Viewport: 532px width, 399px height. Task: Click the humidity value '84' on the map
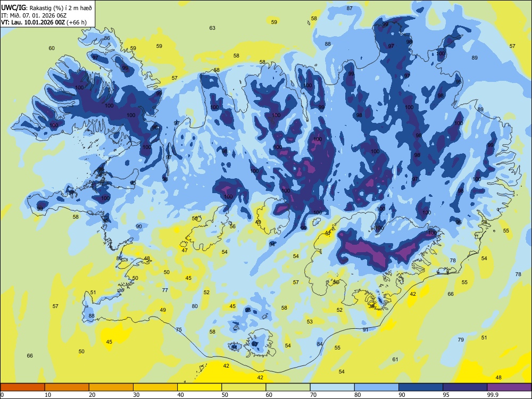320,344
